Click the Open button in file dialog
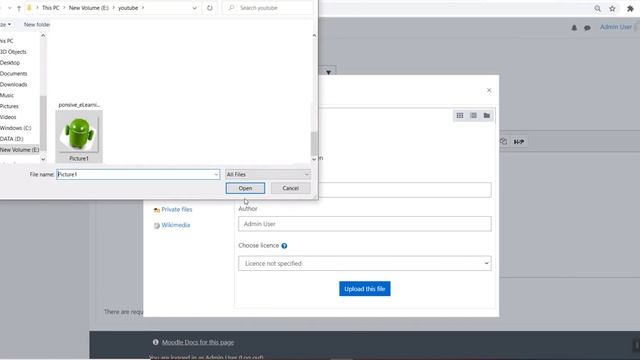 click(245, 188)
